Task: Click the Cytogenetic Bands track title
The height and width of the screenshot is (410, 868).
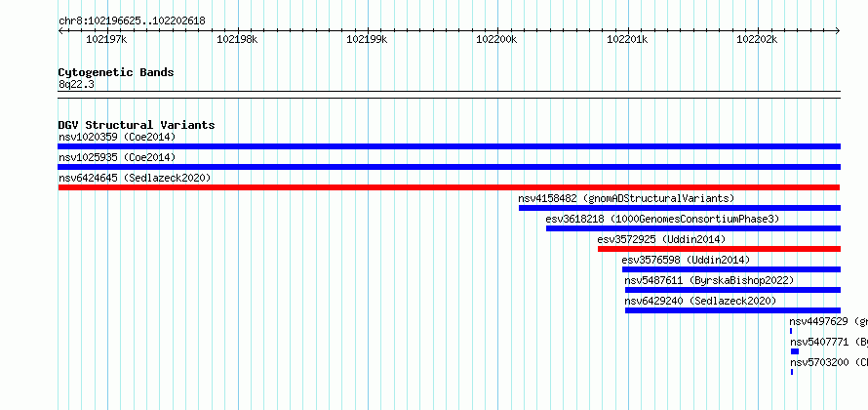Action: point(116,72)
